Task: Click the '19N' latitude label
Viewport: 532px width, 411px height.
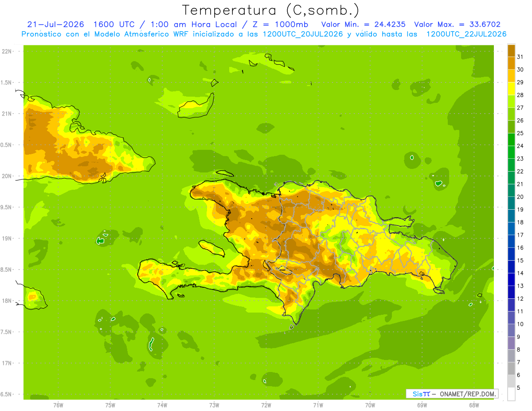Action: click(8, 239)
